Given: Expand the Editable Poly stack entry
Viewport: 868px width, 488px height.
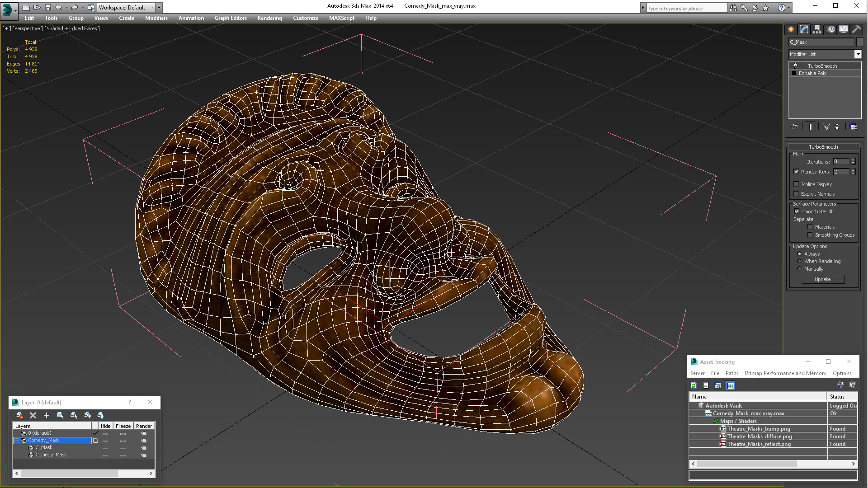Looking at the screenshot, I should pos(794,73).
